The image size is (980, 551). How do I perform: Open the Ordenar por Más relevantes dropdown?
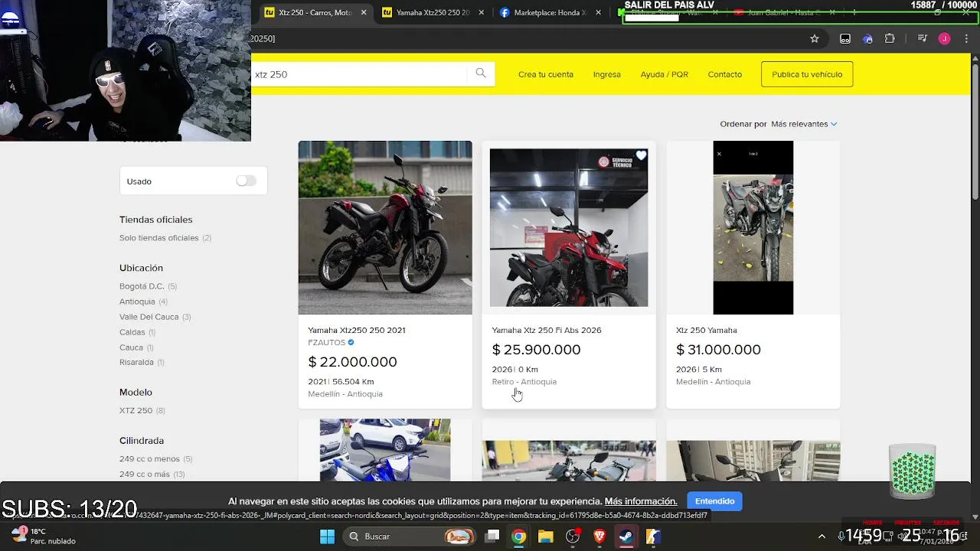point(804,124)
